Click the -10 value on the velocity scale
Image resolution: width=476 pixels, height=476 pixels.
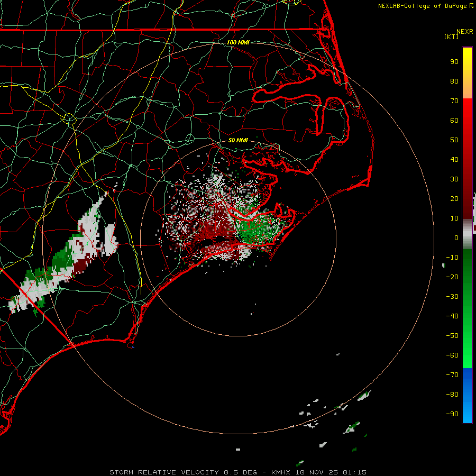point(452,258)
